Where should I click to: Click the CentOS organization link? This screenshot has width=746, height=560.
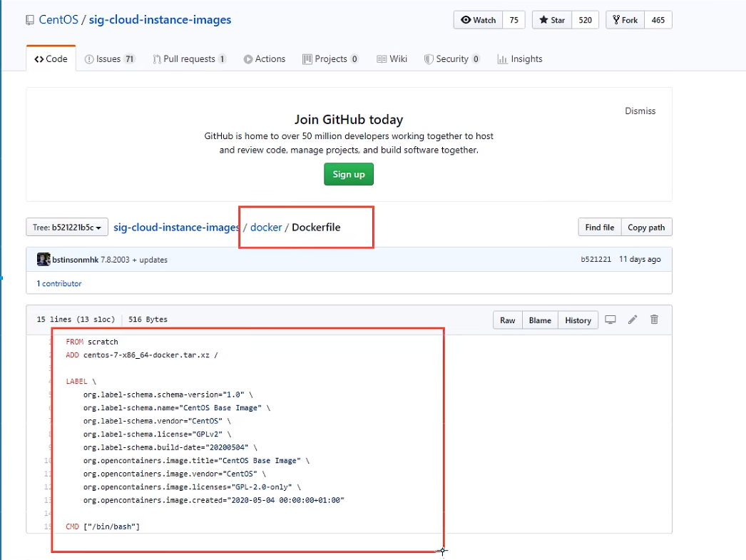point(58,19)
